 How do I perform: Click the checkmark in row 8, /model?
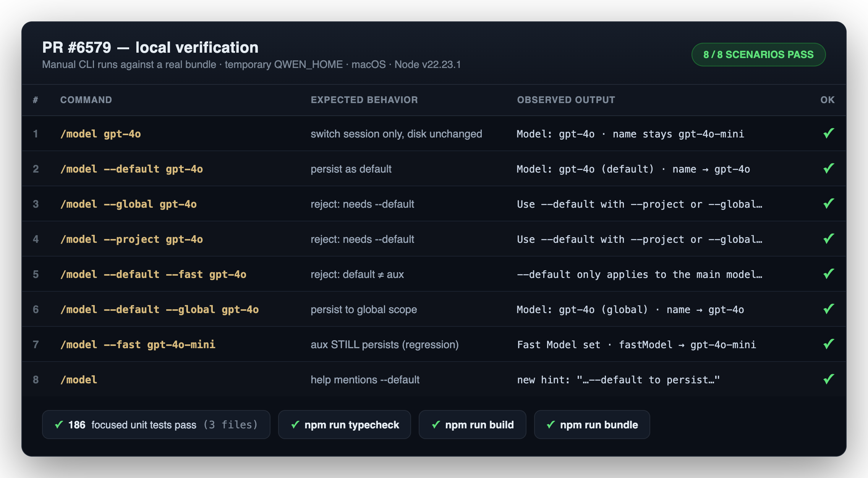829,379
